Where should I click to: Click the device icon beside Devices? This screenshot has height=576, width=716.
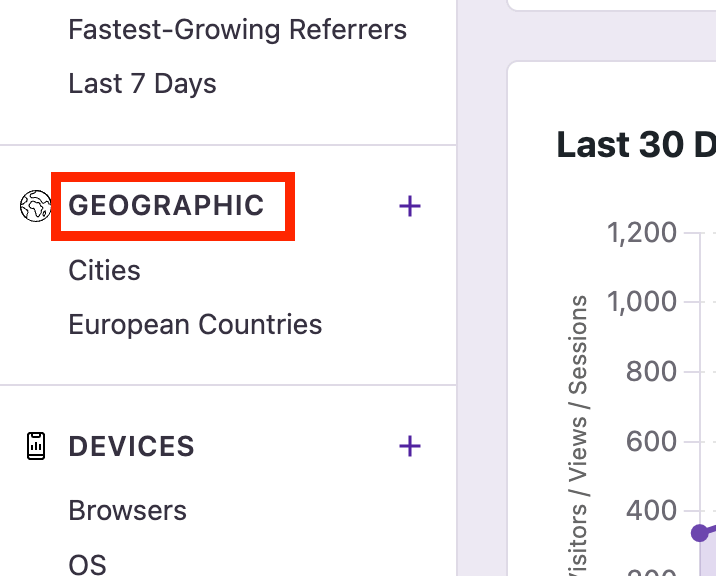pyautogui.click(x=36, y=446)
